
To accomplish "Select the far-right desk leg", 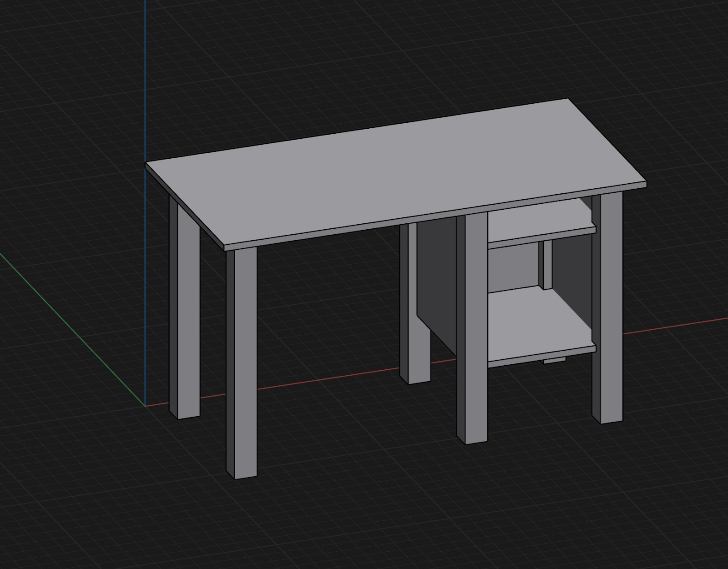I will tap(607, 308).
